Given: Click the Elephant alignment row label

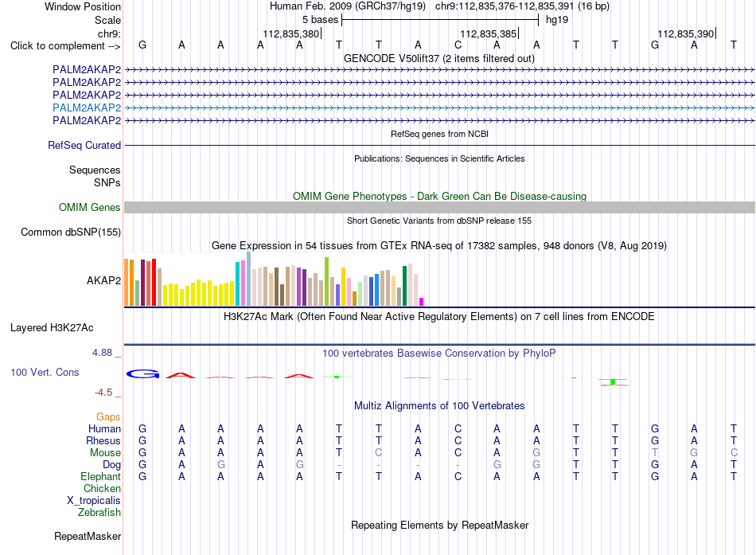Looking at the screenshot, I should (x=100, y=476).
